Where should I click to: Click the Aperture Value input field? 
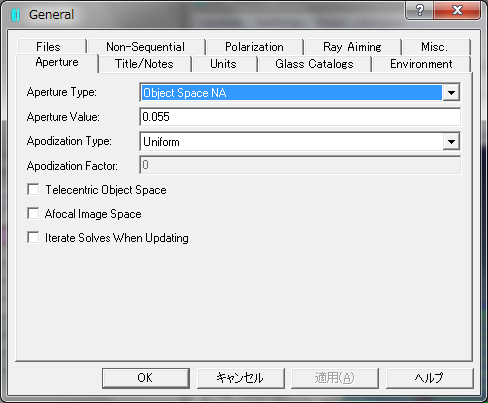pos(300,117)
